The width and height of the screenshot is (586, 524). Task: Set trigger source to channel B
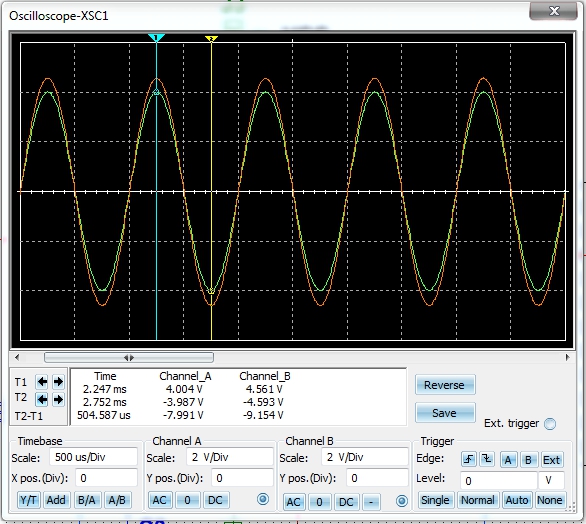click(x=528, y=460)
